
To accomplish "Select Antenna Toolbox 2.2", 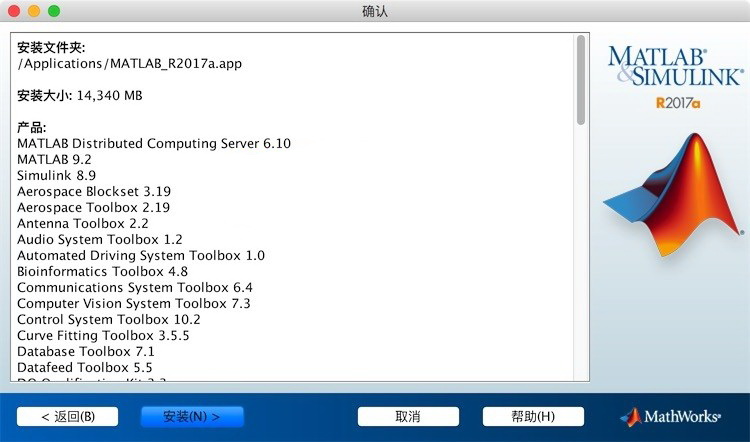I will point(83,223).
